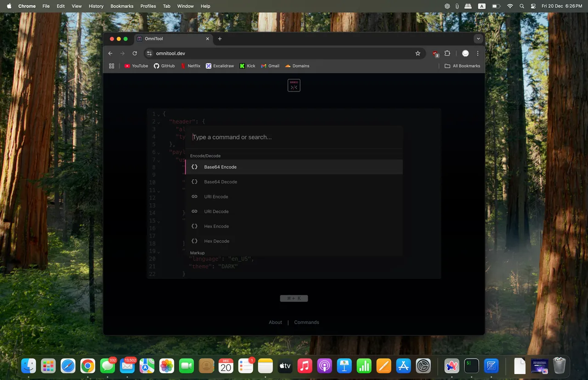Screen dimensions: 588x380
Task: Switch to the OmniTool browser tab
Action: pyautogui.click(x=170, y=39)
